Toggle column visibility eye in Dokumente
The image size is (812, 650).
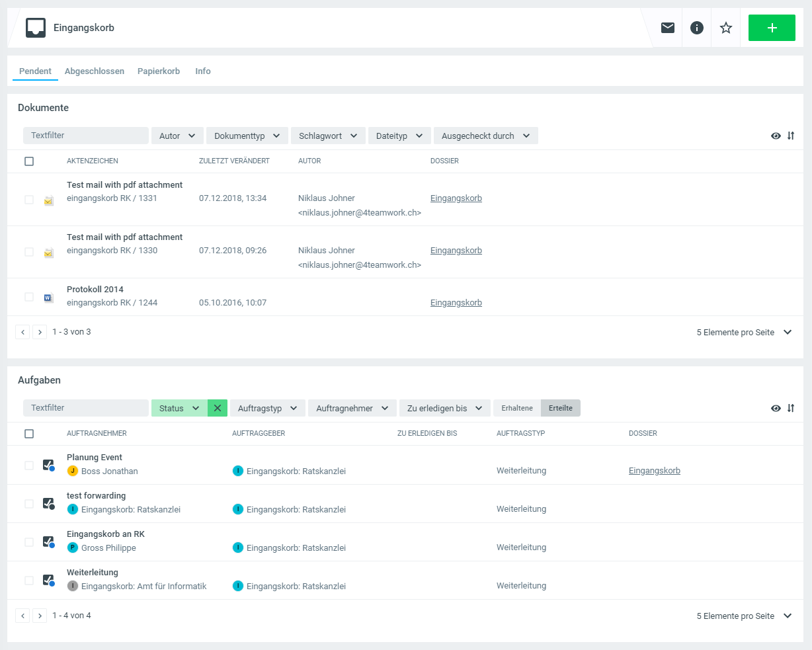[x=776, y=136]
